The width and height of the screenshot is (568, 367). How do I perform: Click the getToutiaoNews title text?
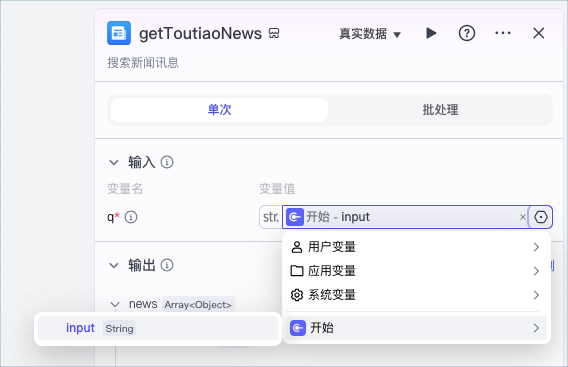[200, 34]
